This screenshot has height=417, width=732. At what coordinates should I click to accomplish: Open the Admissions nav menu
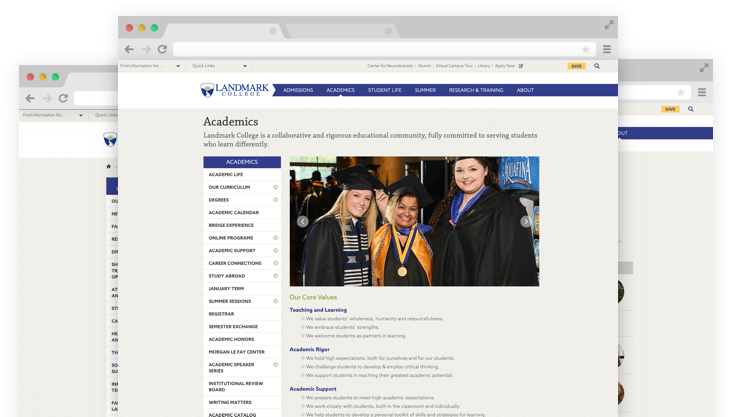[x=298, y=90]
